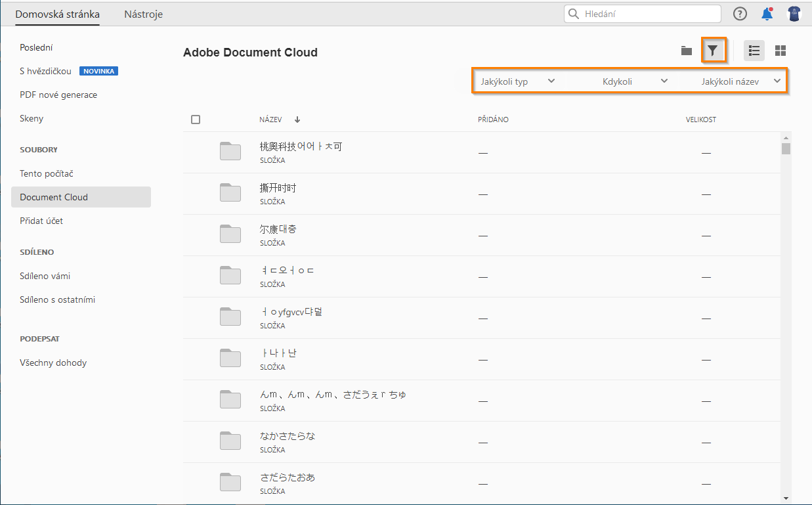
Task: Expand the Jakýkoli název filter dropdown
Action: coord(741,81)
